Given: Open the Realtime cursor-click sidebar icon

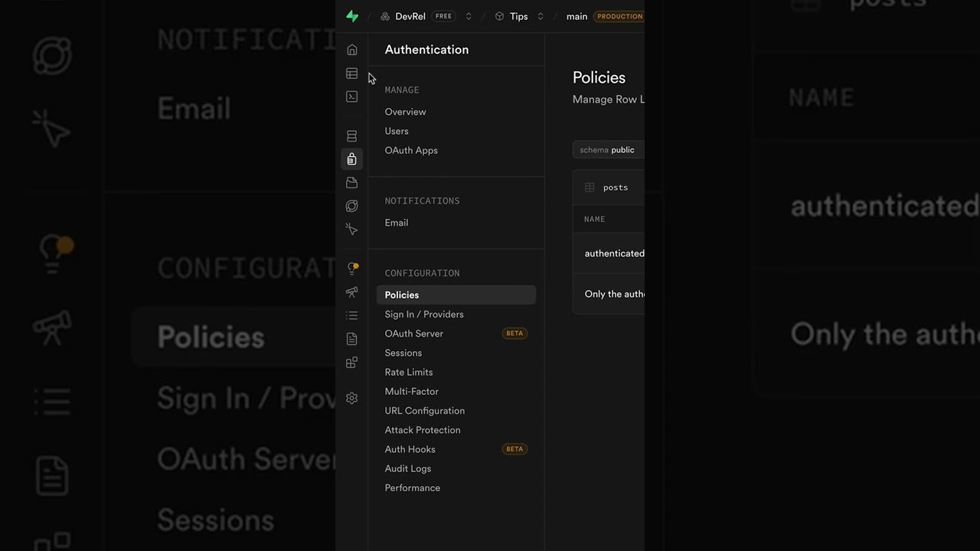Looking at the screenshot, I should pos(352,230).
